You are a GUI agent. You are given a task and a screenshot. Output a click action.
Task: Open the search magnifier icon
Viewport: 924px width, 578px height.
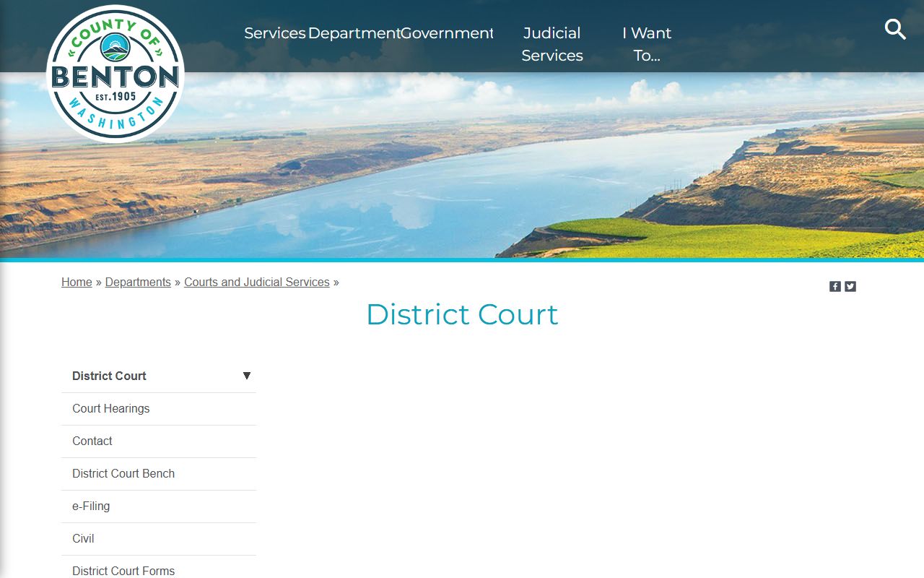[x=895, y=30]
